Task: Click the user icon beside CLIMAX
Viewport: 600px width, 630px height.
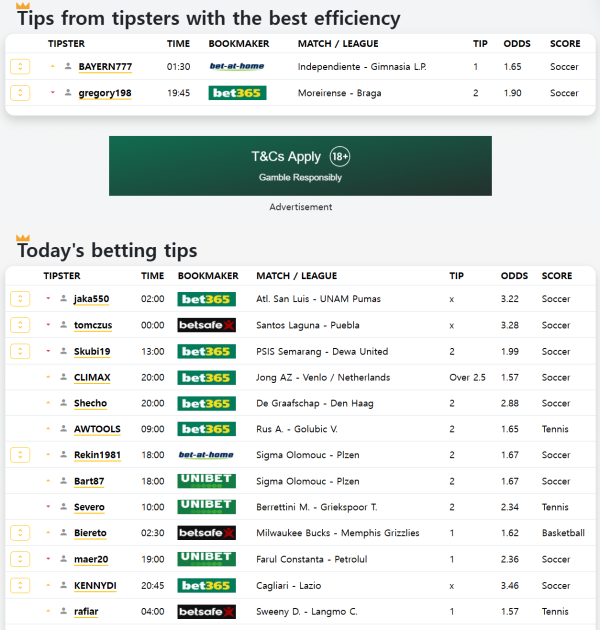Action: click(64, 377)
